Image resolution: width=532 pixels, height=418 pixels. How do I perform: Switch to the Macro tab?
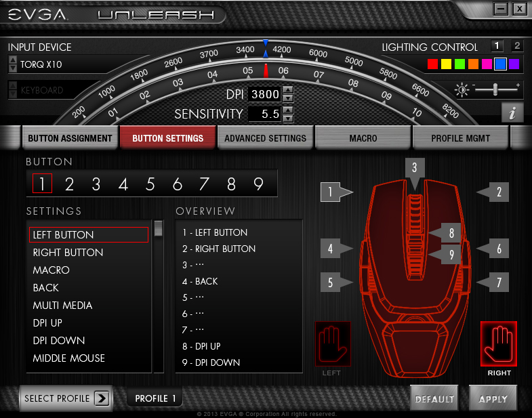[x=363, y=138]
